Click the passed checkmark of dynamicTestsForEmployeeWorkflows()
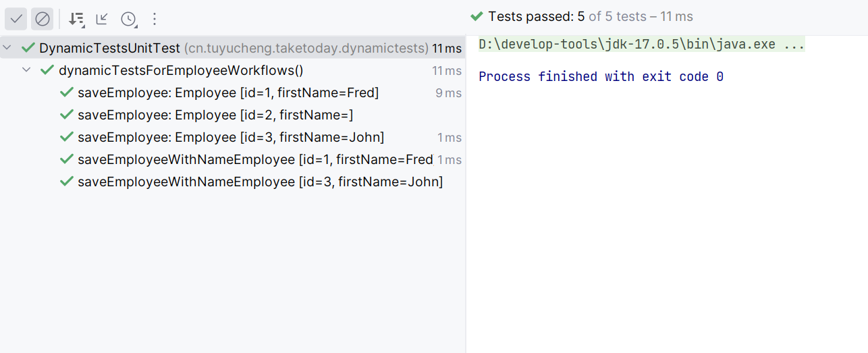Viewport: 868px width, 353px height. click(47, 70)
